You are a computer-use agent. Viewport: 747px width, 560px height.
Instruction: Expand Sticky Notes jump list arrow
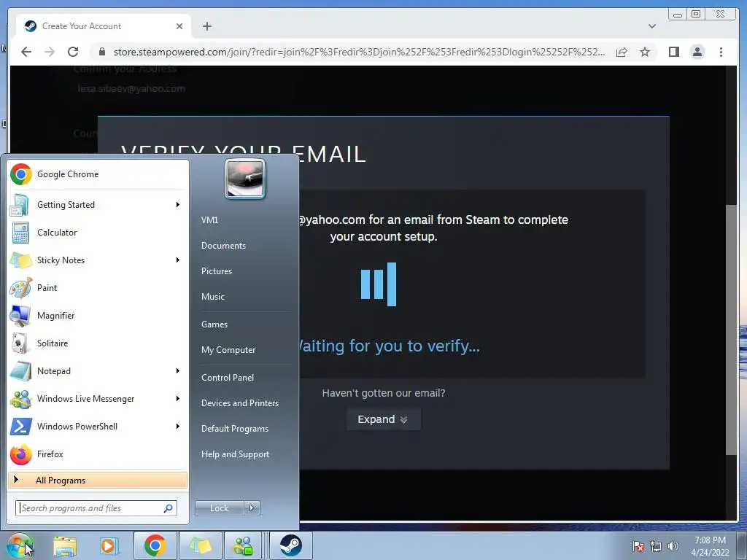pyautogui.click(x=178, y=260)
